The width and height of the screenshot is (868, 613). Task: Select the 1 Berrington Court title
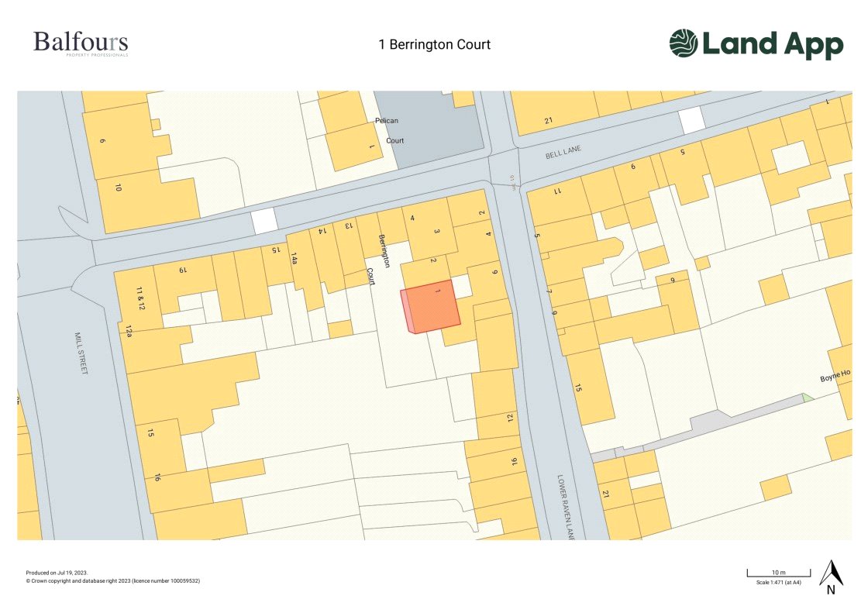click(434, 44)
